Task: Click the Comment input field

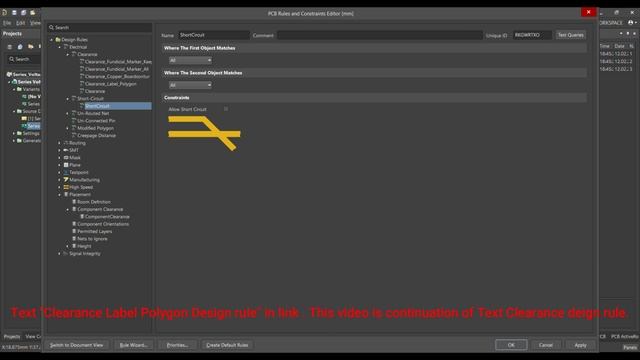Action: (380, 35)
